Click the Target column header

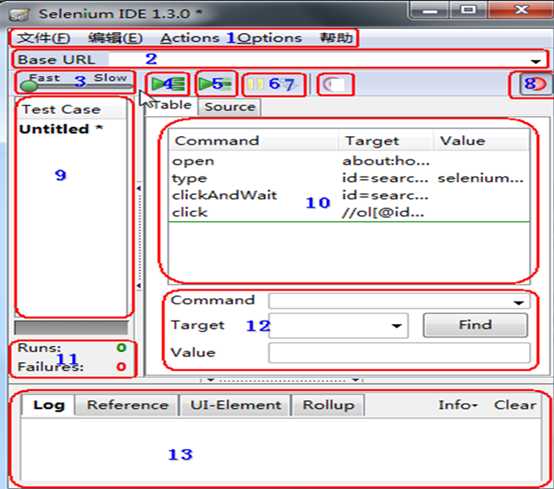385,141
